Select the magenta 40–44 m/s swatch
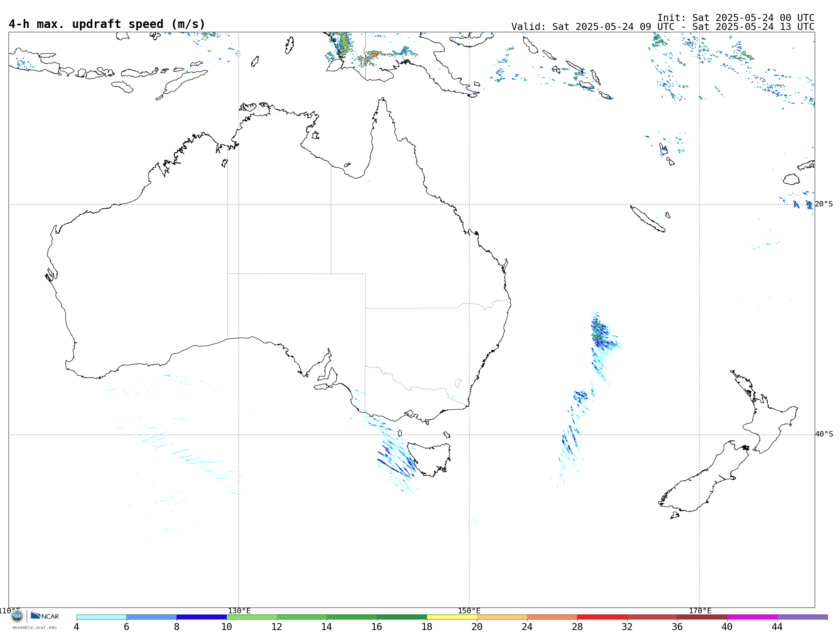The height and width of the screenshot is (632, 840). (x=752, y=617)
